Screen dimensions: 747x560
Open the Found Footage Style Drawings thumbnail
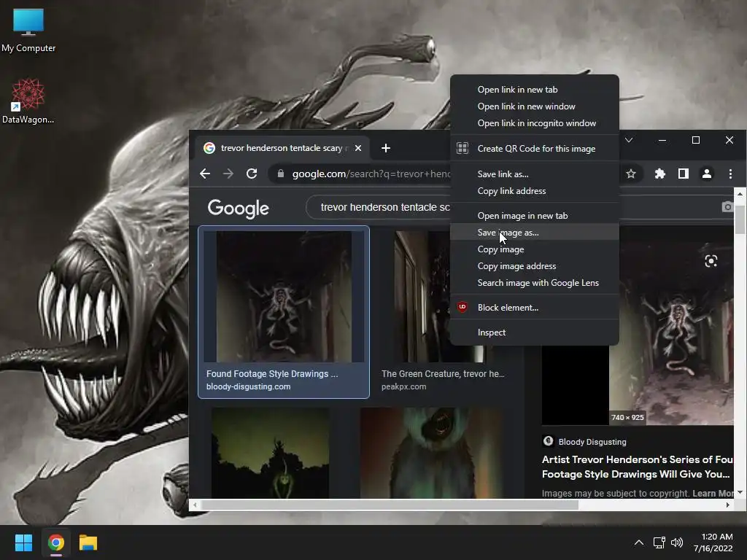click(284, 296)
